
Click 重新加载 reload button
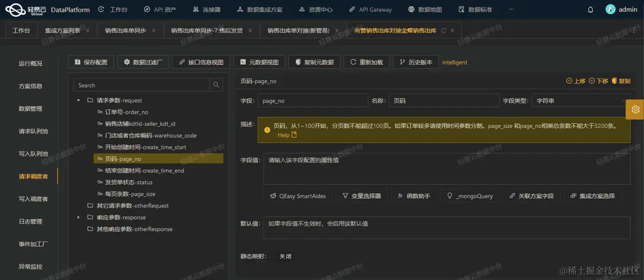click(366, 62)
